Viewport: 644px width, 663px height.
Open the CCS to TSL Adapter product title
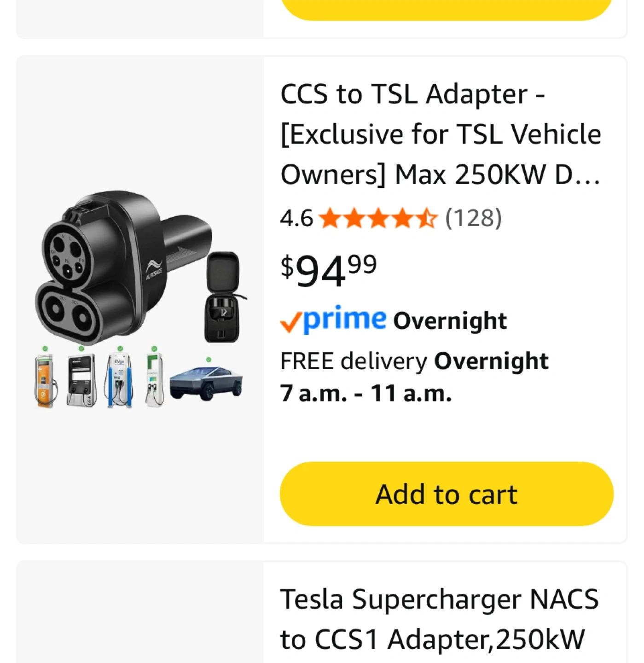(x=441, y=134)
